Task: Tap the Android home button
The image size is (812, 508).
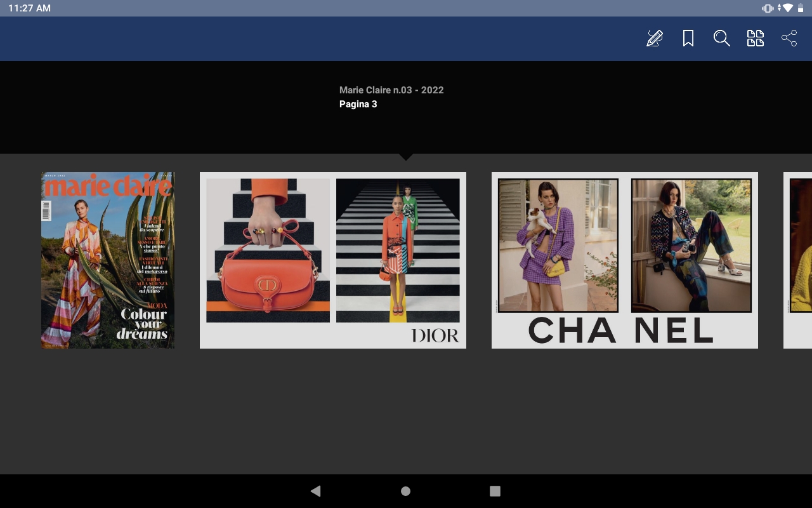Action: pyautogui.click(x=406, y=491)
